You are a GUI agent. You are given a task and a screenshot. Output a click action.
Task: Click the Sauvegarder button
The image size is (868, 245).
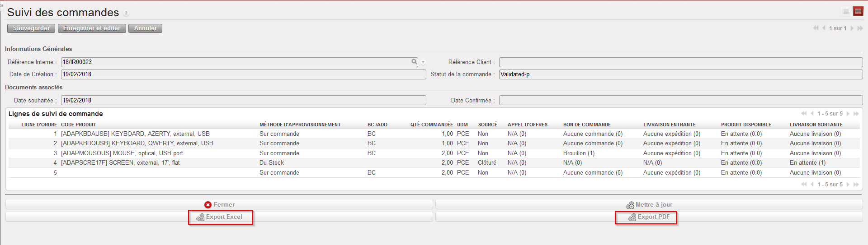tap(31, 28)
